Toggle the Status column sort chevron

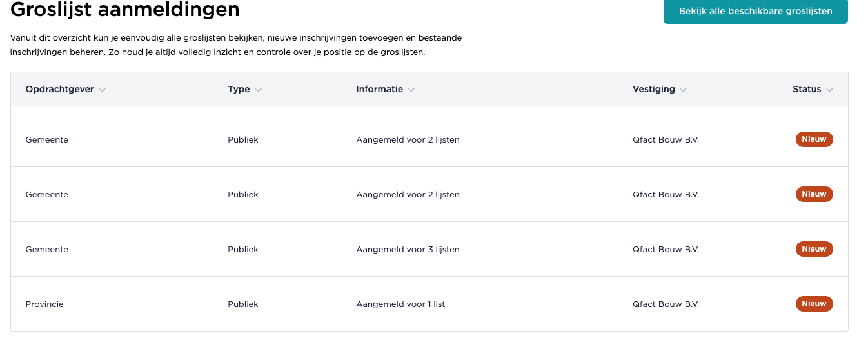[x=829, y=90]
